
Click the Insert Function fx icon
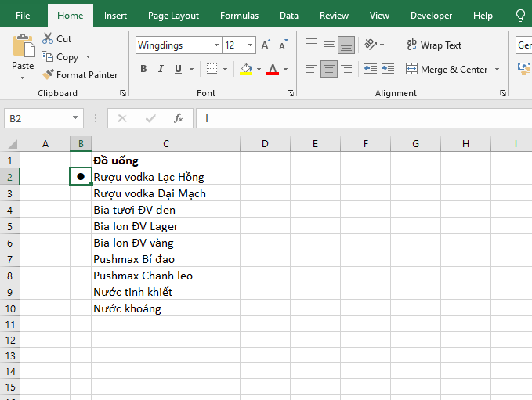179,118
